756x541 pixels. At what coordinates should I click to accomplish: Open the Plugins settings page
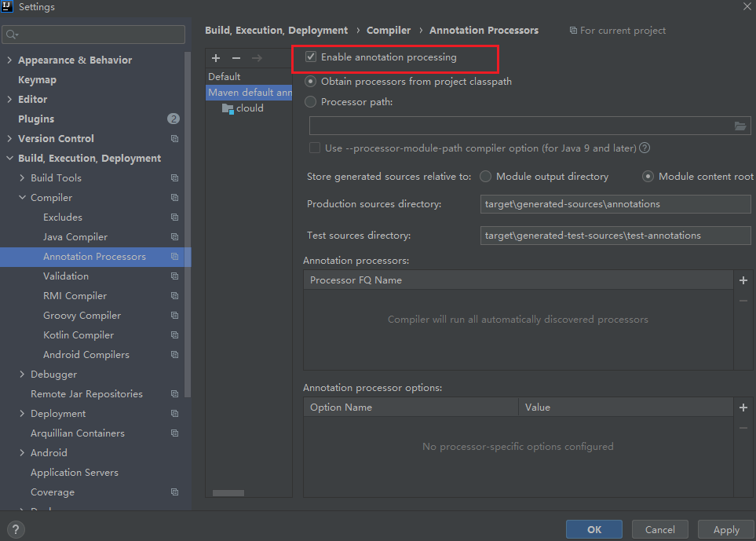coord(36,119)
